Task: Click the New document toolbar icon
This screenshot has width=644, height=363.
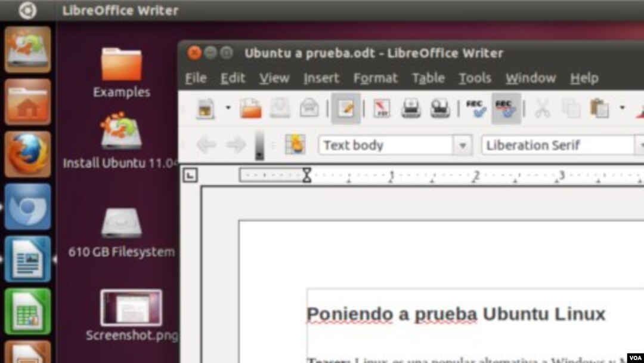Action: pyautogui.click(x=205, y=109)
